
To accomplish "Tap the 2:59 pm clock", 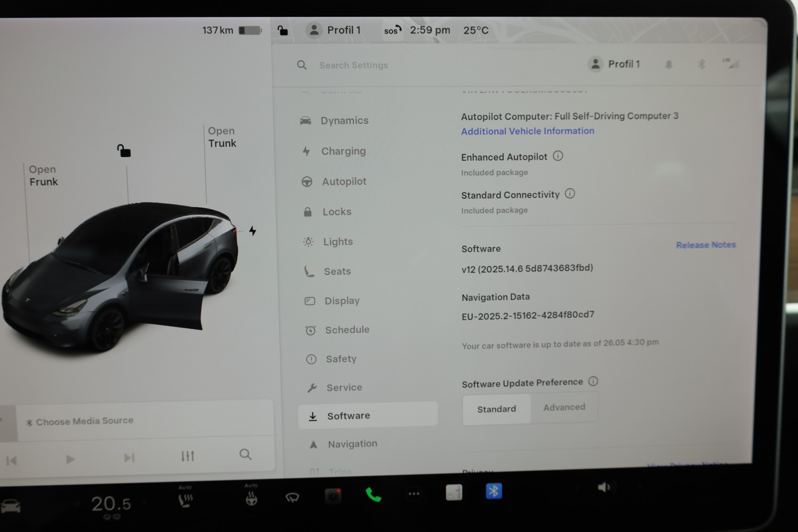I will [x=430, y=30].
